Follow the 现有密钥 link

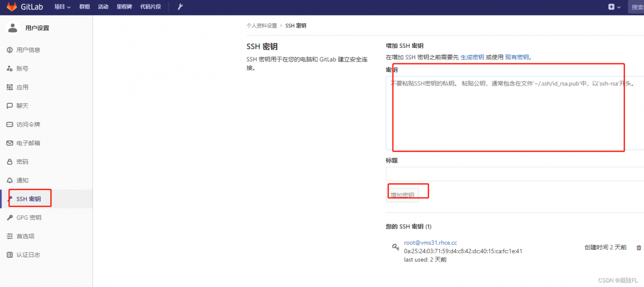point(517,57)
